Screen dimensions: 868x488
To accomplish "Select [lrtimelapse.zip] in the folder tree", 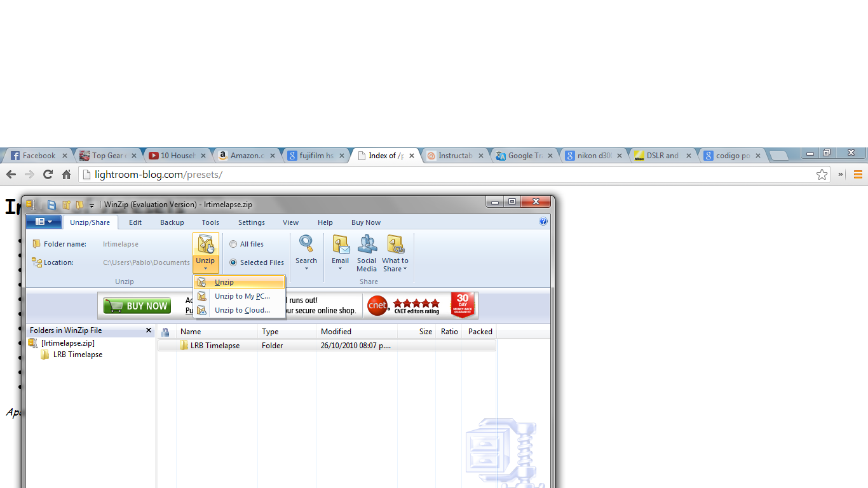I will (x=68, y=343).
